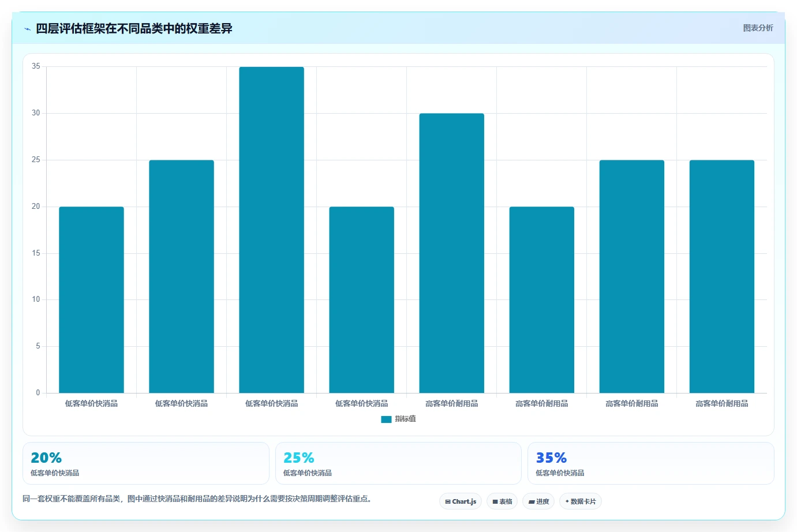Click the tallest bar with value 35
The image size is (797, 532).
271,230
